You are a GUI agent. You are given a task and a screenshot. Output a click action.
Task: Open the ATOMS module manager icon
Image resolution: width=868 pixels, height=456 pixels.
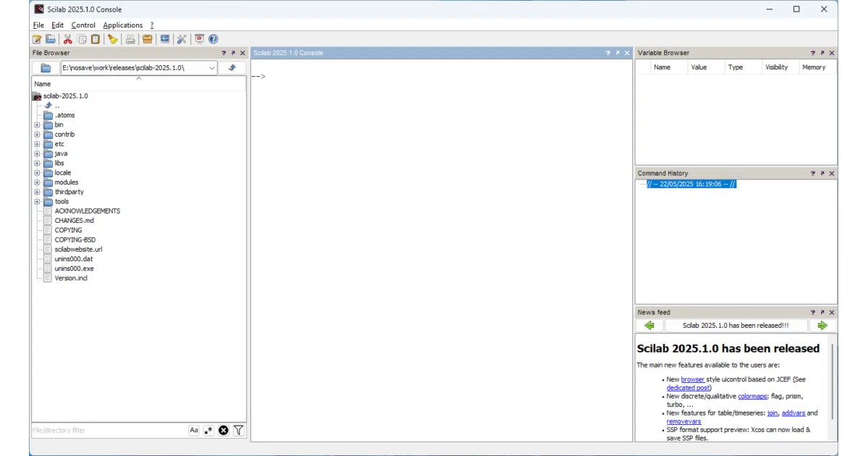click(148, 39)
